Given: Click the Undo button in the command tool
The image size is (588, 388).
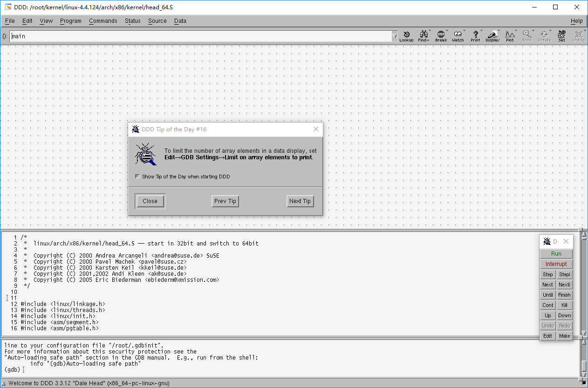Looking at the screenshot, I should coord(548,326).
